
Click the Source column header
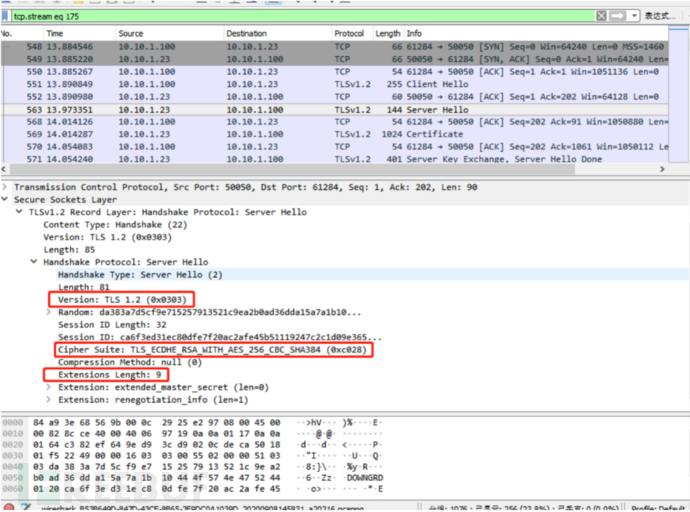(x=131, y=33)
